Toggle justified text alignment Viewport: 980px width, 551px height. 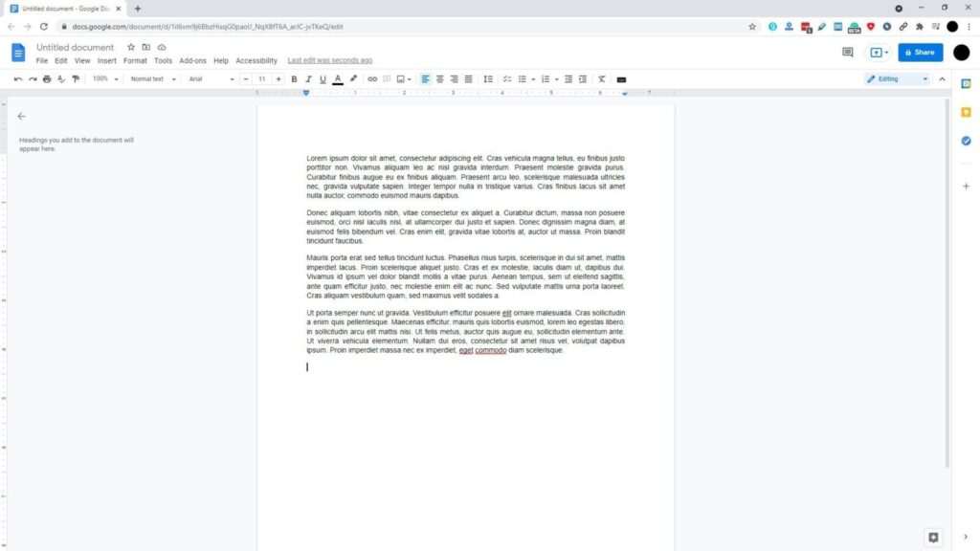(469, 79)
